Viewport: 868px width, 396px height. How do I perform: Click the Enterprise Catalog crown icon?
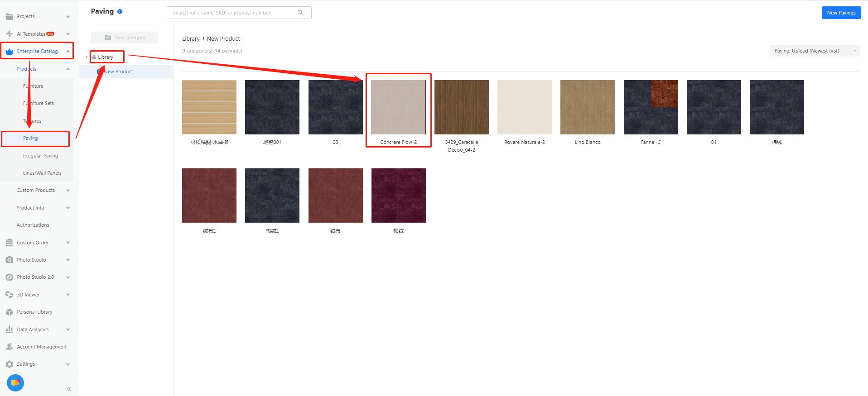(9, 52)
